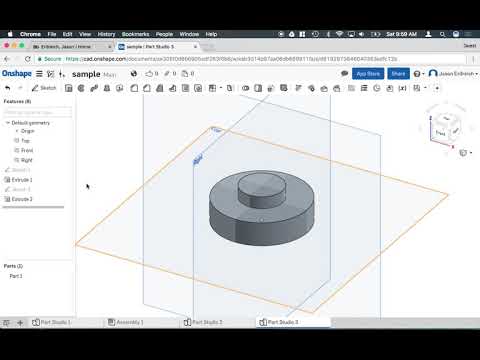Viewport: 480px width, 360px height.
Task: Select the Front plane feature
Action: [x=27, y=150]
